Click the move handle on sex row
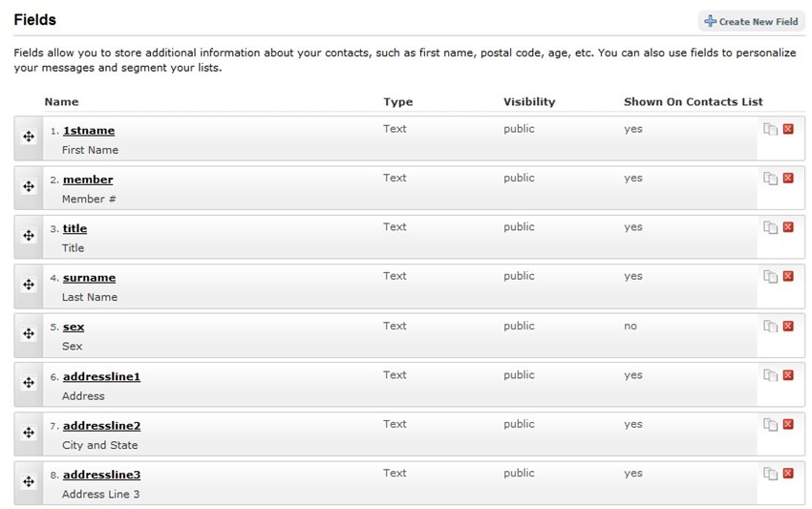The width and height of the screenshot is (812, 509). coord(29,333)
